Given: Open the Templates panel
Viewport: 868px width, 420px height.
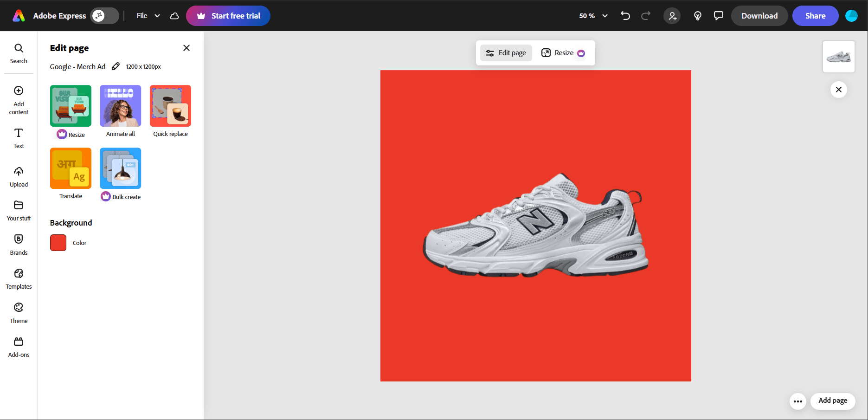Looking at the screenshot, I should (19, 279).
